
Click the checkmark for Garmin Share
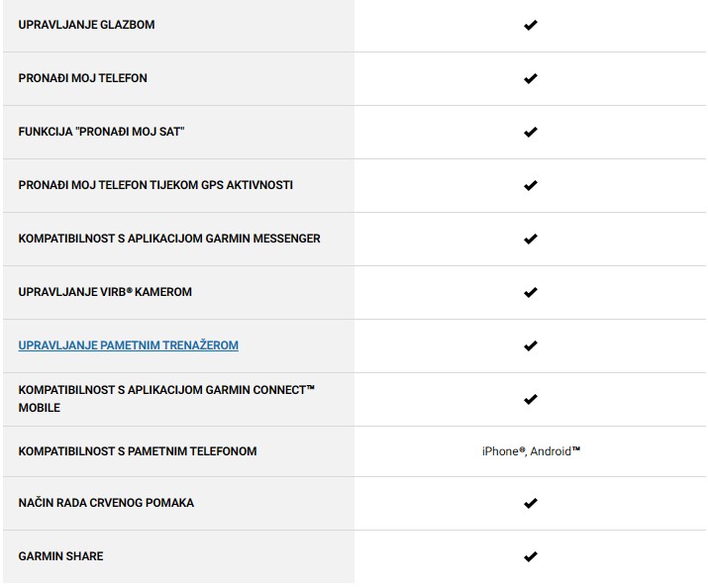click(530, 556)
